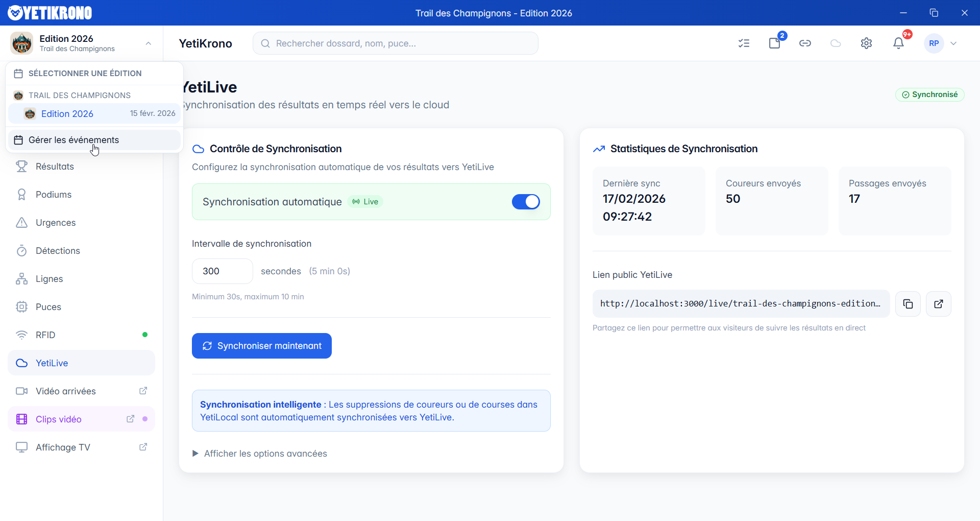This screenshot has height=521, width=980.
Task: Focus the Rechercher dossard search box
Action: click(396, 43)
